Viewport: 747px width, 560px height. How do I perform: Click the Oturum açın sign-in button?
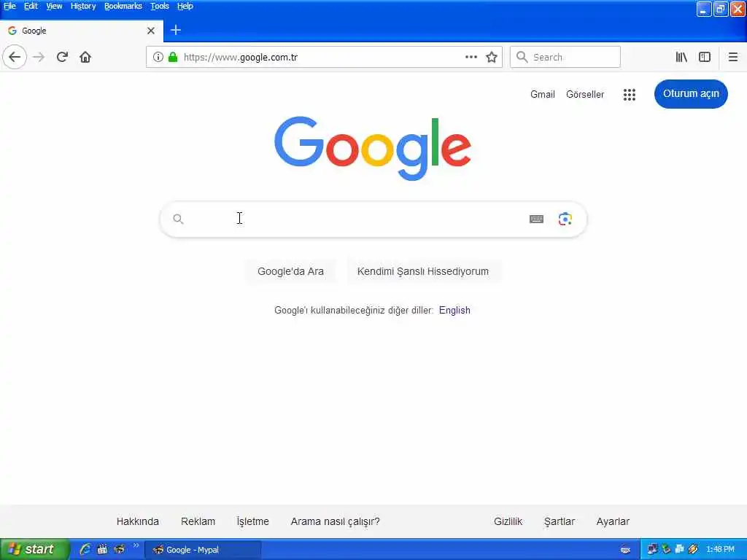(x=691, y=94)
